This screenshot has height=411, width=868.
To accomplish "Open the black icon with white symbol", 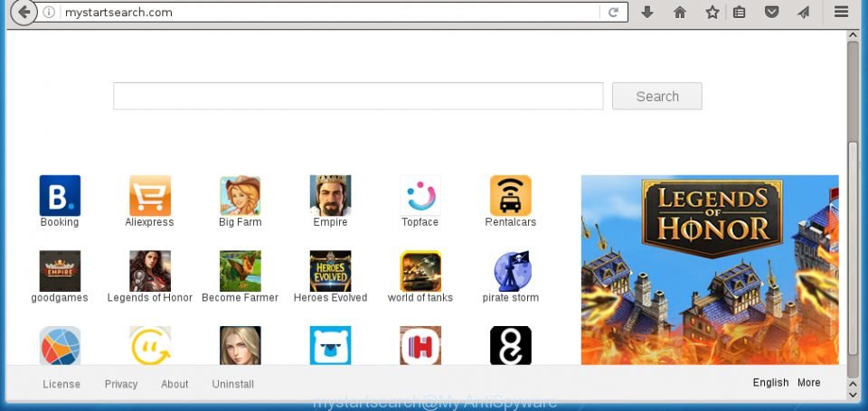I will tap(510, 346).
